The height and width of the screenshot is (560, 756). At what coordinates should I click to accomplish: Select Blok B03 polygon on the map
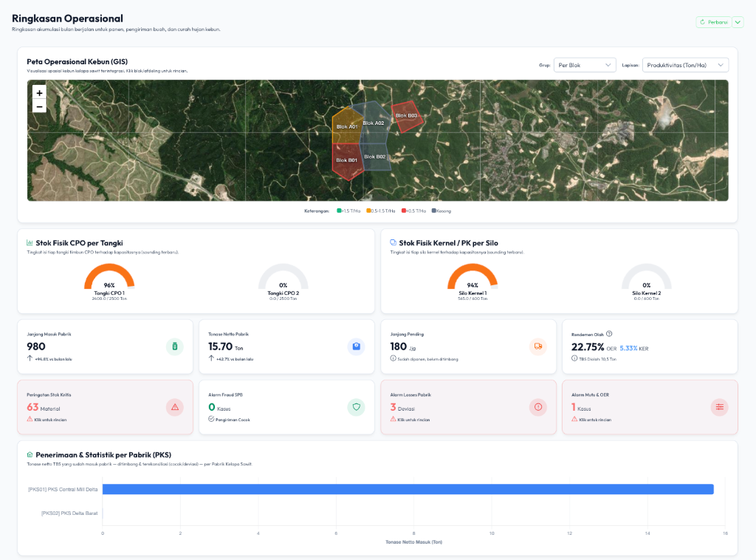pos(407,116)
